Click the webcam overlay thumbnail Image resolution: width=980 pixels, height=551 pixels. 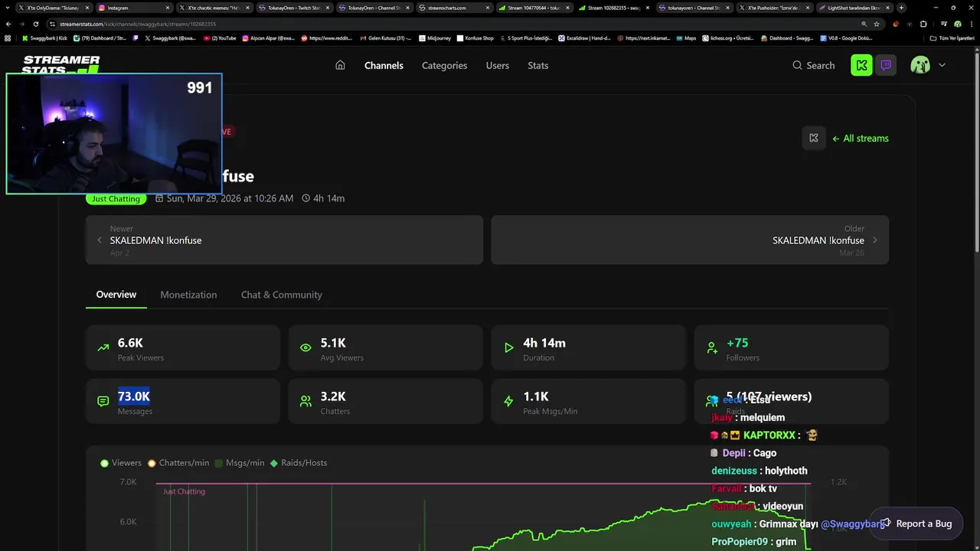114,134
